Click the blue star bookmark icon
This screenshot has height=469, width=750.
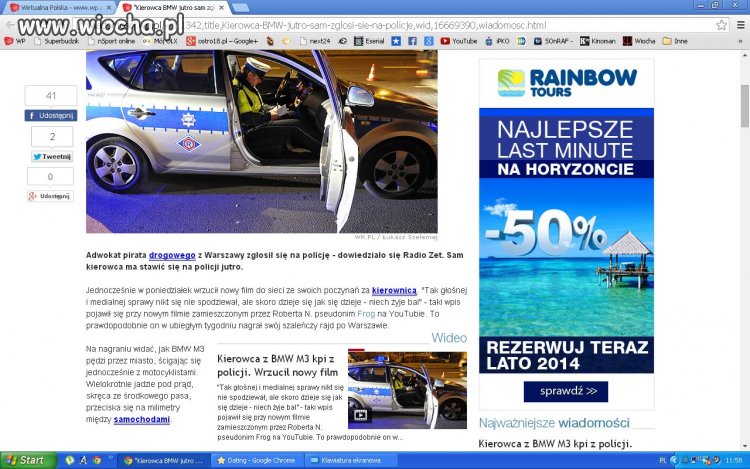[396, 41]
